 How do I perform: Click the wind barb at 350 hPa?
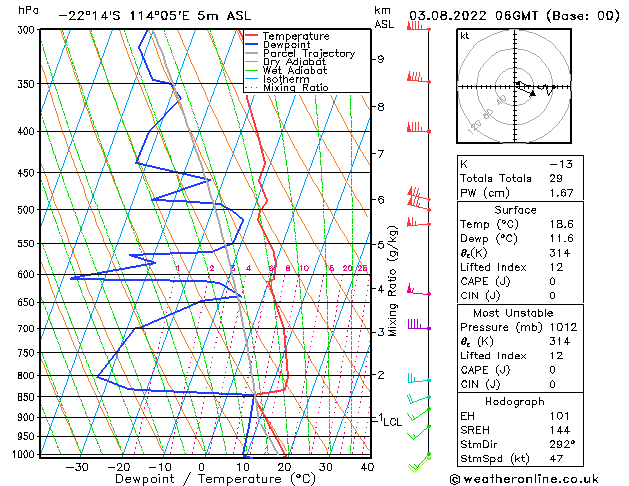coord(418,77)
